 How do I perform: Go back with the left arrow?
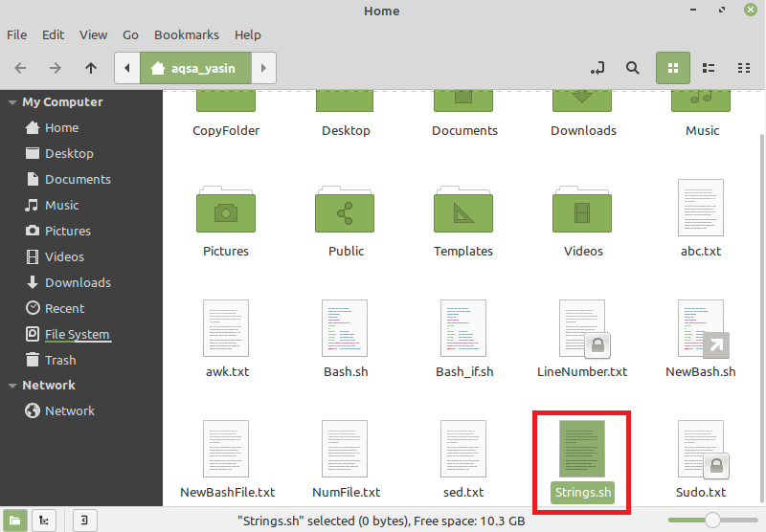click(x=20, y=68)
